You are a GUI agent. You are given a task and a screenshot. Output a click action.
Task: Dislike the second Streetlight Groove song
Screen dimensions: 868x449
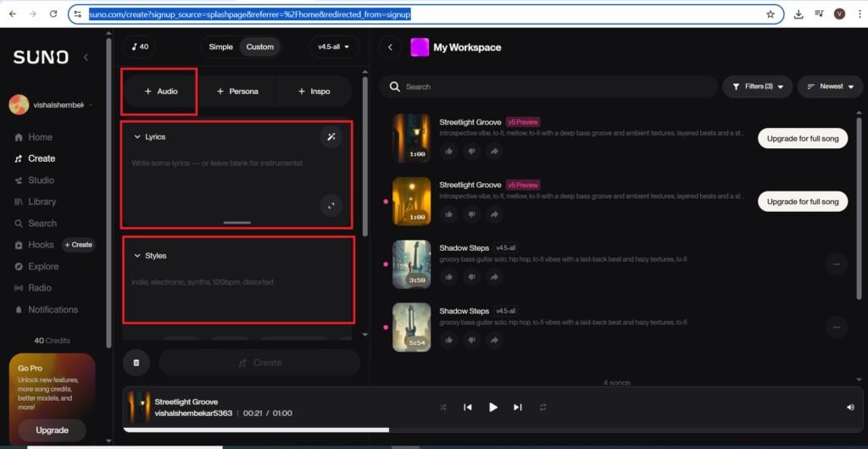pos(471,214)
